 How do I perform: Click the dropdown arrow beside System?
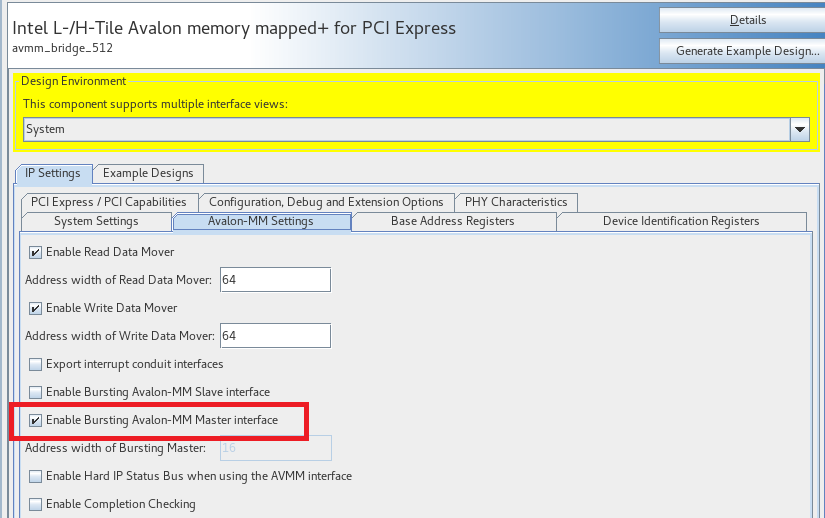800,129
